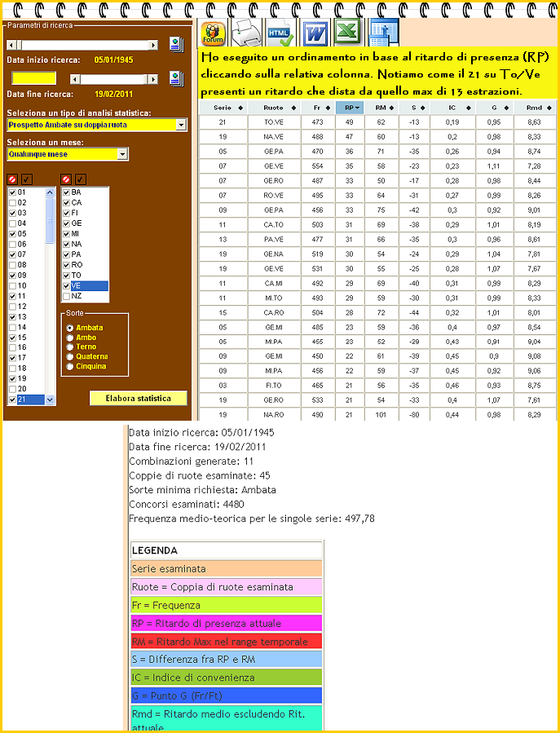This screenshot has height=733, width=560.
Task: Sort table by S column header
Action: pos(415,108)
